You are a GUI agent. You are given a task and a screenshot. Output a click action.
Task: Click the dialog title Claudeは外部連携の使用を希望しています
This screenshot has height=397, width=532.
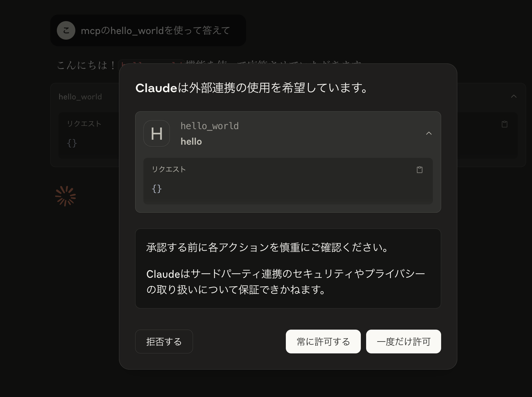tap(252, 88)
